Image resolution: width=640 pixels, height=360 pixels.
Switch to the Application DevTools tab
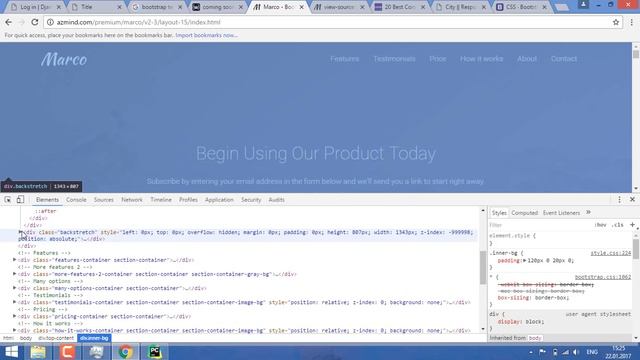219,200
